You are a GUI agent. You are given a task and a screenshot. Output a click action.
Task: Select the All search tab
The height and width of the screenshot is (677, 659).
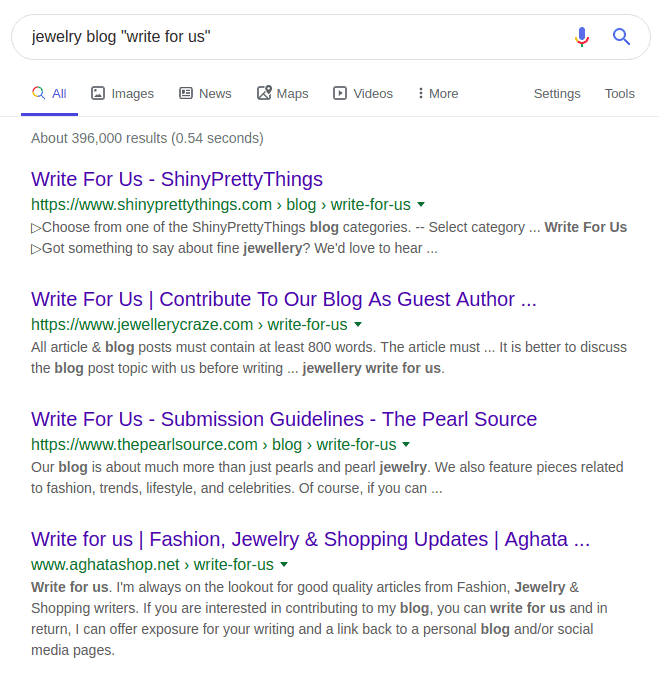coord(49,93)
